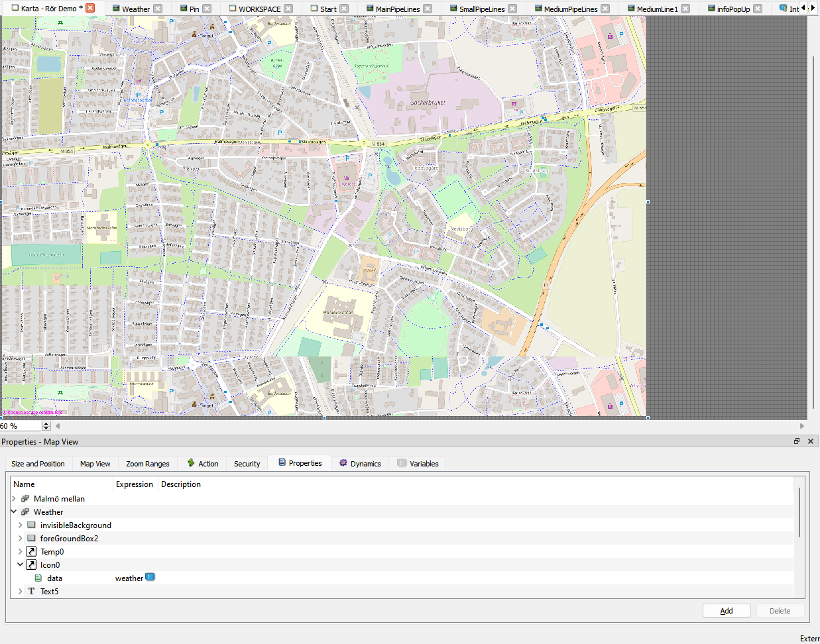Open the Zoom Ranges tab
The width and height of the screenshot is (820, 644).
(x=147, y=464)
